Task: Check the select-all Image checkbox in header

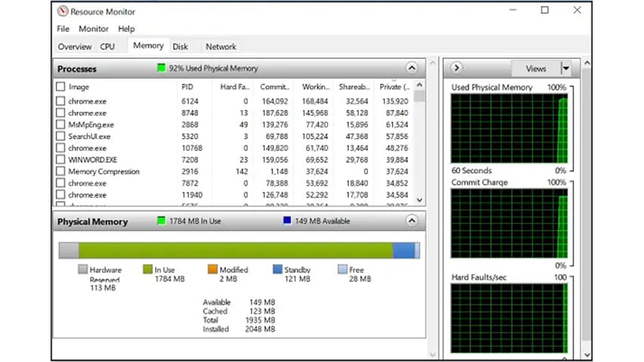Action: (60, 87)
